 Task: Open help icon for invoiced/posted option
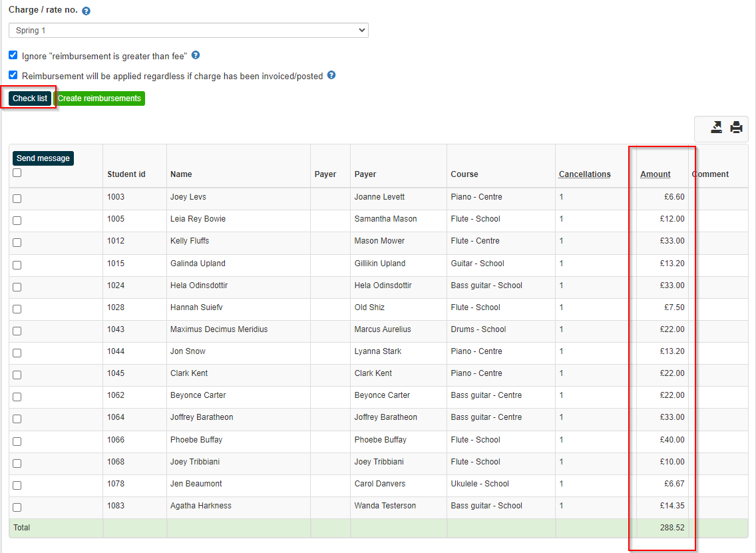pyautogui.click(x=331, y=75)
